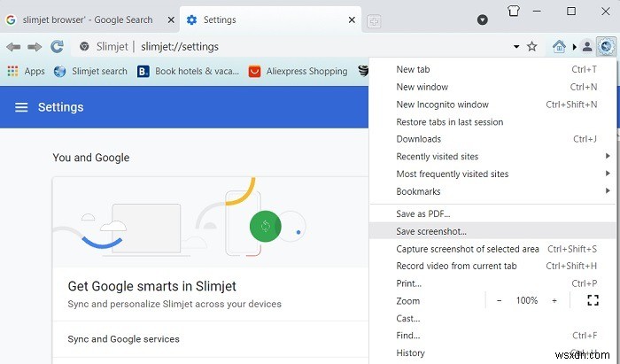Open the home page icon
This screenshot has height=364, width=620.
coord(559,46)
